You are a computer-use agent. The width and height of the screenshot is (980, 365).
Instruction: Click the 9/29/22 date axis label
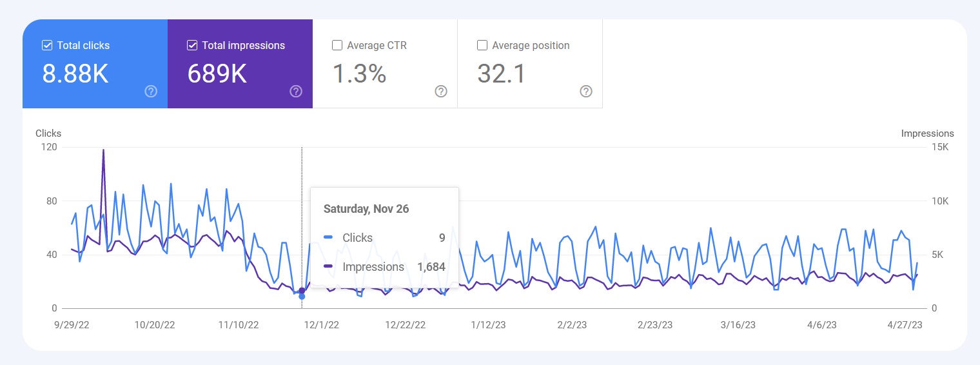(71, 325)
